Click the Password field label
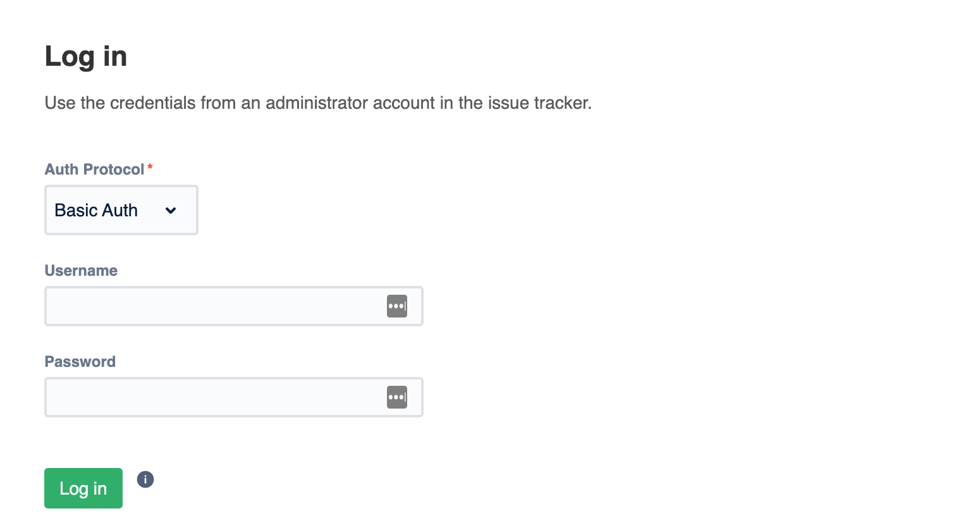Image resolution: width=980 pixels, height=530 pixels. coord(80,362)
